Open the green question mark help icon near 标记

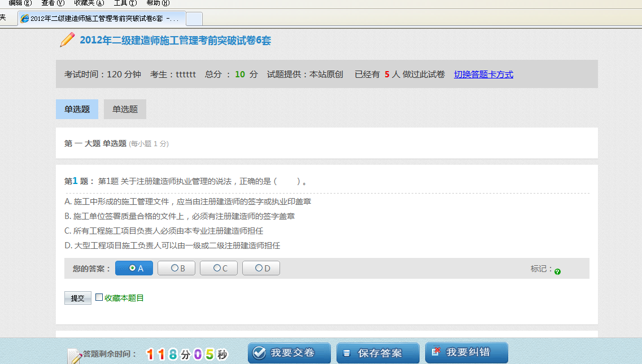coord(557,272)
